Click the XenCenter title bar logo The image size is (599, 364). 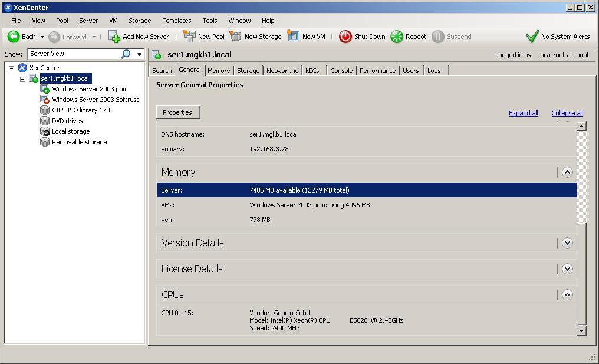pos(8,8)
